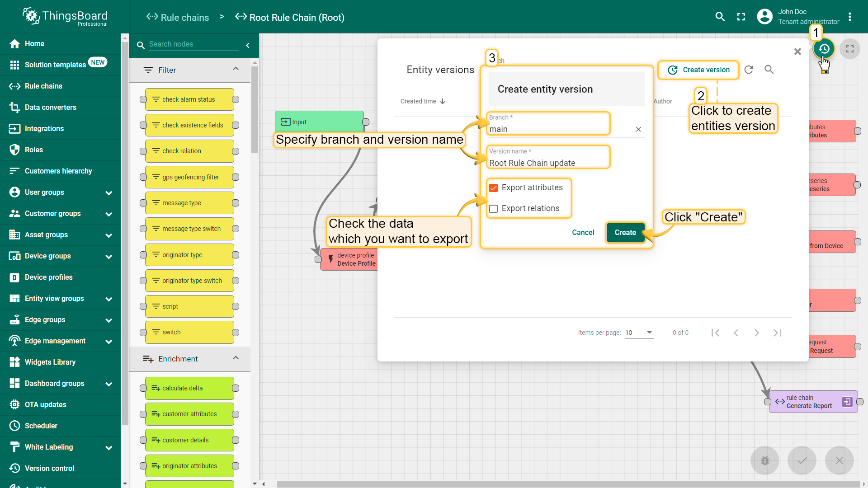Sort by Created time column
The width and height of the screenshot is (868, 488).
pyautogui.click(x=423, y=101)
